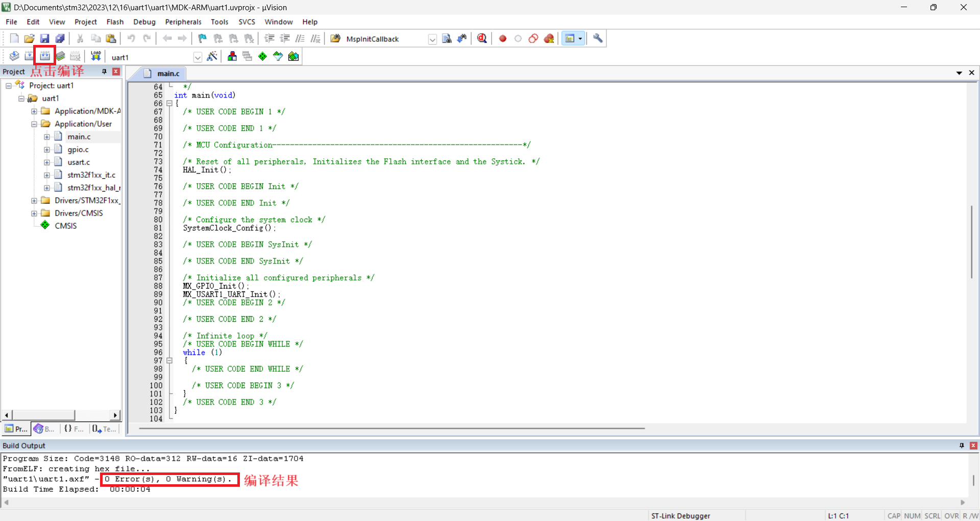980x521 pixels.
Task: Open the Peripherals menu
Action: click(x=183, y=22)
